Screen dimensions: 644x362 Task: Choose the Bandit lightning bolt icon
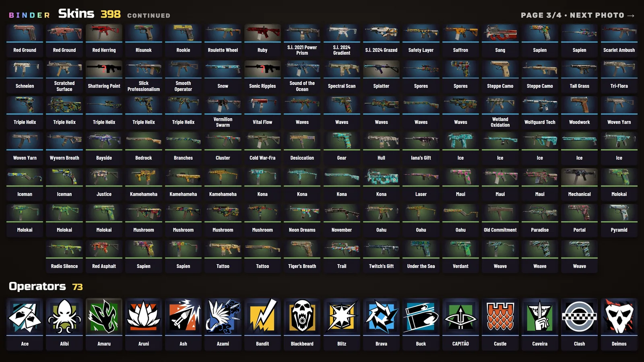[x=262, y=317]
